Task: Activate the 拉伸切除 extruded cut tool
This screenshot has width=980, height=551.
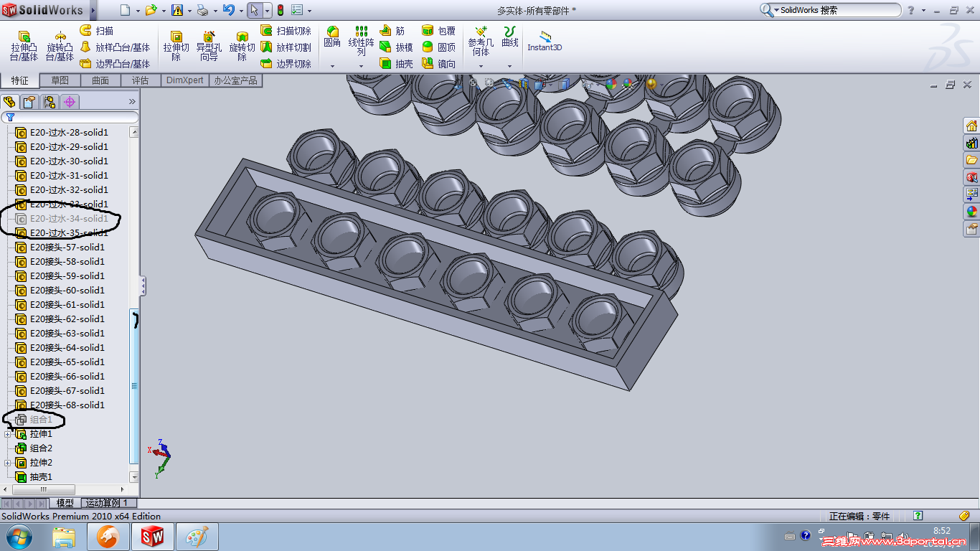Action: (176, 46)
